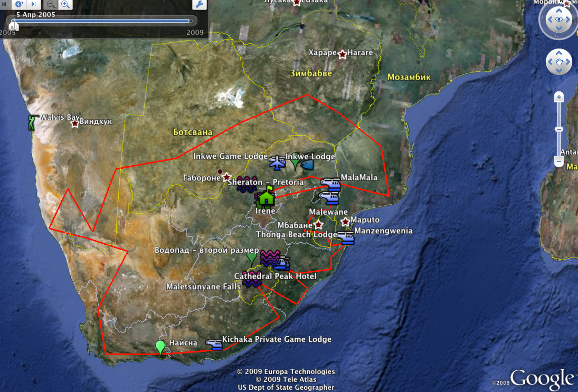Image resolution: width=578 pixels, height=392 pixels.
Task: Step the time slider forward
Action: point(33,4)
